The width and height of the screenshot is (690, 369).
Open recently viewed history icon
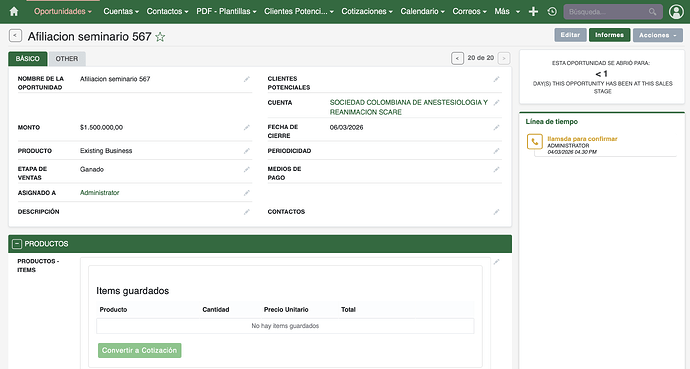tap(552, 11)
